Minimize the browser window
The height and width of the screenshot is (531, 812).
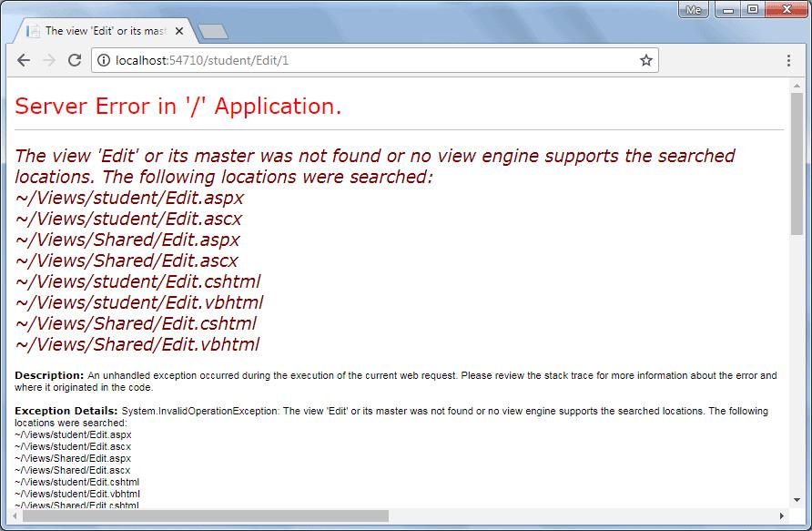tap(727, 9)
